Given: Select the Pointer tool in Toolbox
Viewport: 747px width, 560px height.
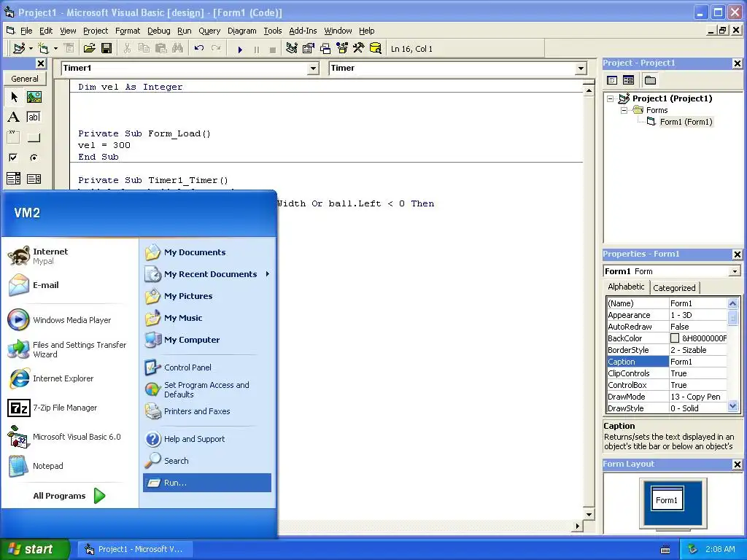Looking at the screenshot, I should coord(13,97).
